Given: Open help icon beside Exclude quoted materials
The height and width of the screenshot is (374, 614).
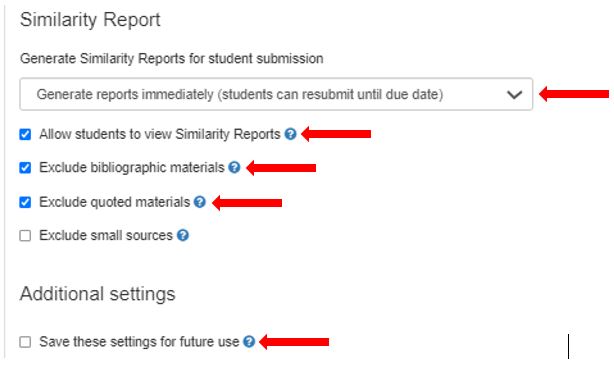Looking at the screenshot, I should (200, 202).
